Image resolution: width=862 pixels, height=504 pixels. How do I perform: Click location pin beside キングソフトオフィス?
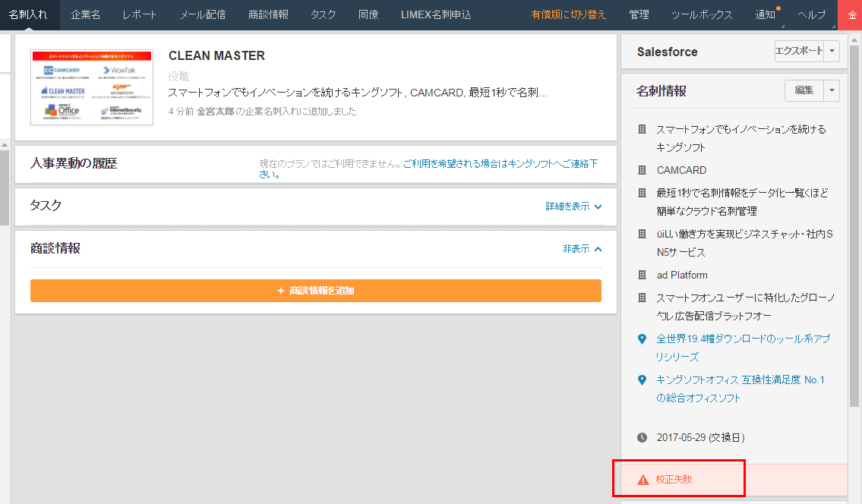(x=642, y=380)
